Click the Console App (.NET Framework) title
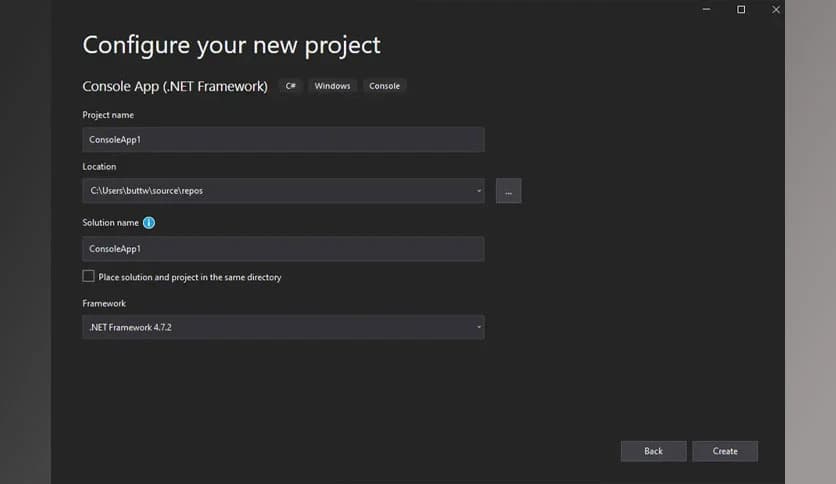 tap(175, 87)
